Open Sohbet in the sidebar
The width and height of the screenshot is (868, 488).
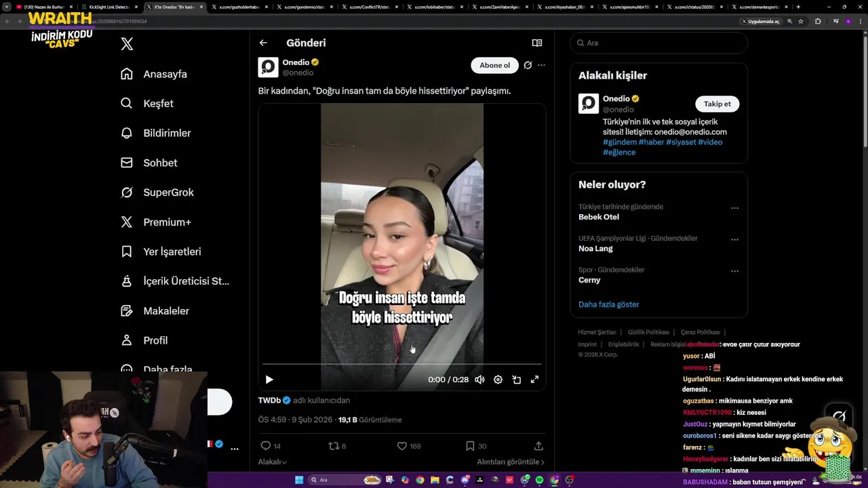149,163
